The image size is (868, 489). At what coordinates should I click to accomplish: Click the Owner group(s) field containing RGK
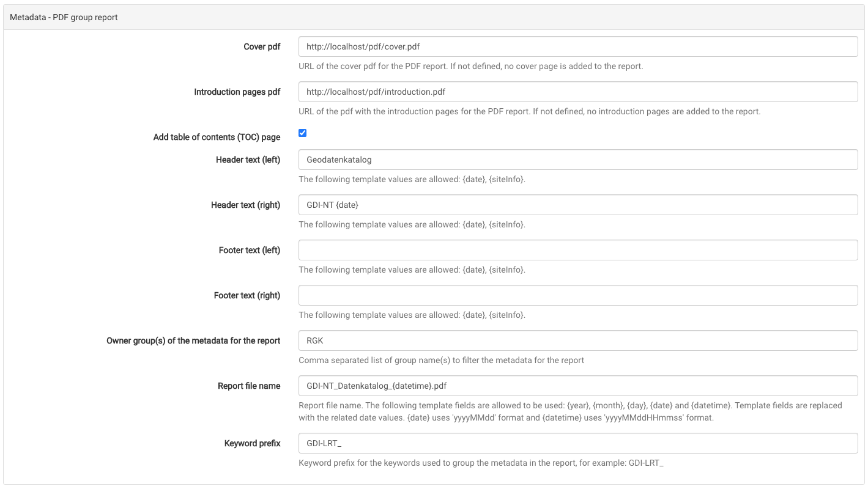(x=578, y=340)
